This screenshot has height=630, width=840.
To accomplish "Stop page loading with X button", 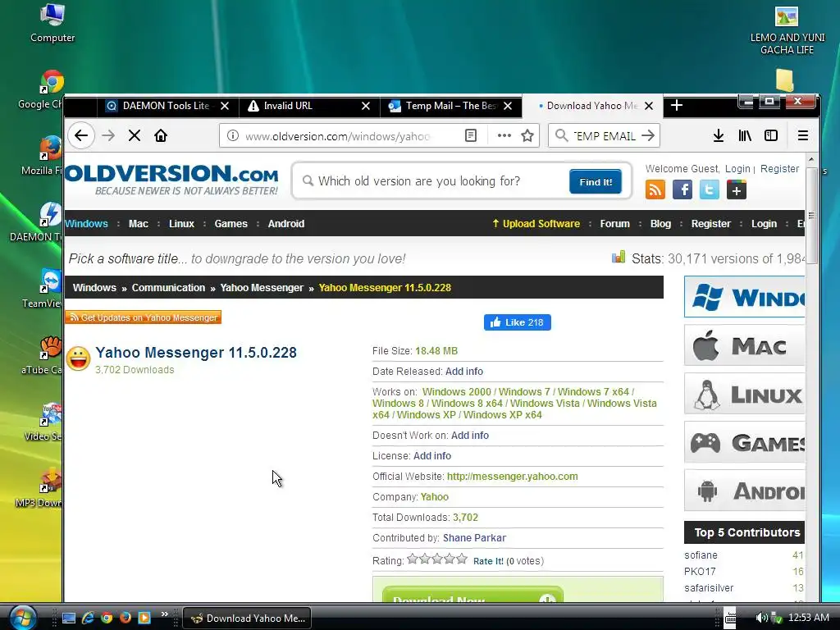I will point(135,135).
